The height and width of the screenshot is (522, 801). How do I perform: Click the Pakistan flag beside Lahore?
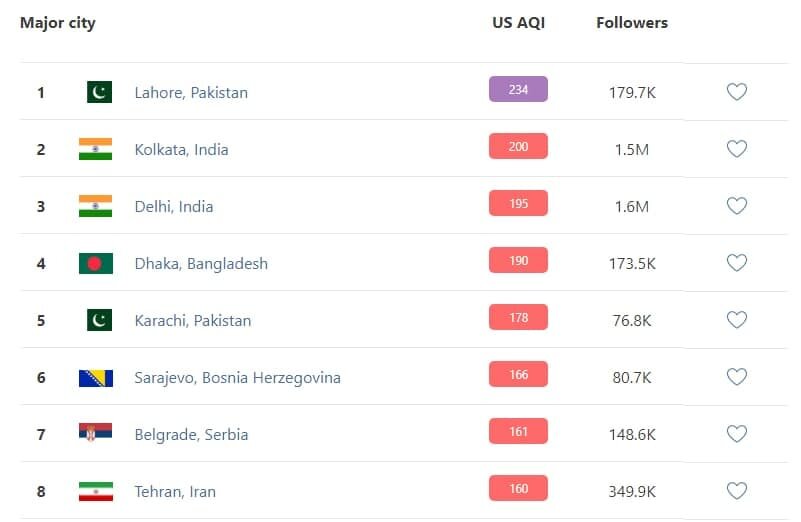coord(99,92)
